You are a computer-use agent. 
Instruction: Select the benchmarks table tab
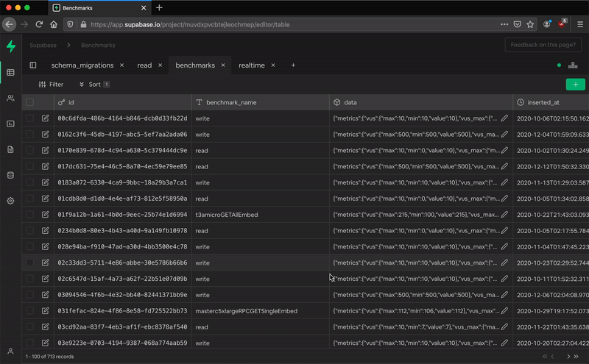coord(195,65)
